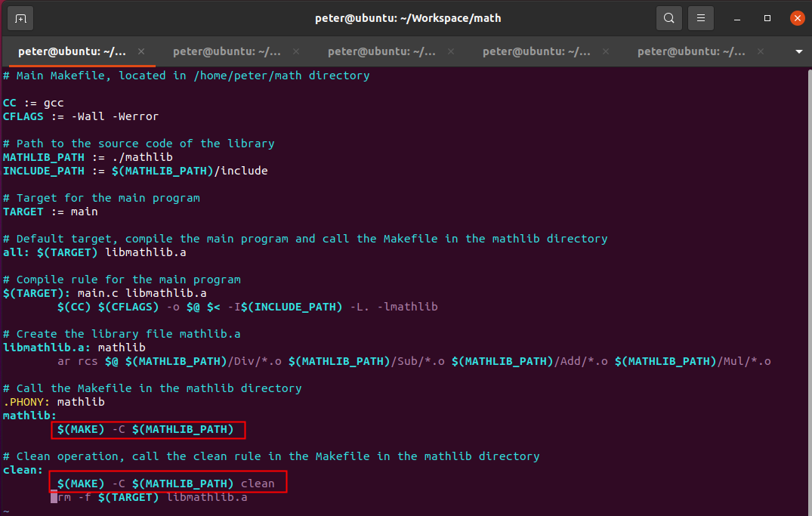The height and width of the screenshot is (516, 812).
Task: Click the highlighted $(MAKE) clean command
Action: (166, 483)
